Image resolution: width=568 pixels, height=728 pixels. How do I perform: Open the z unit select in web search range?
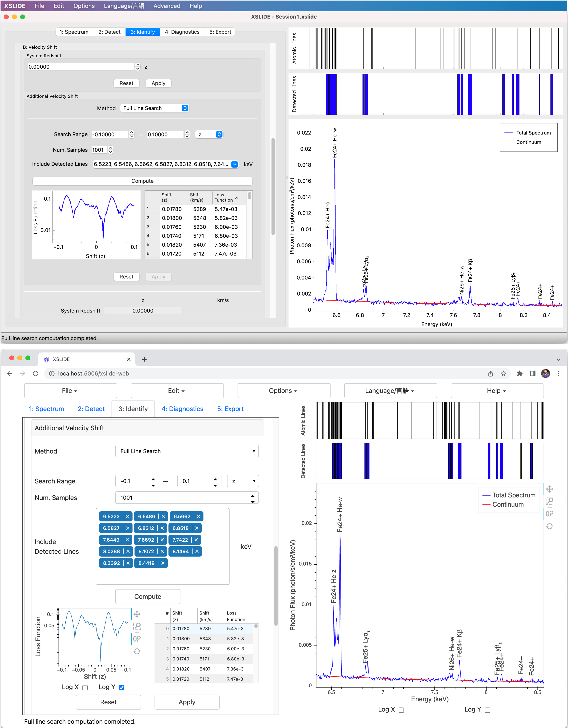point(243,481)
